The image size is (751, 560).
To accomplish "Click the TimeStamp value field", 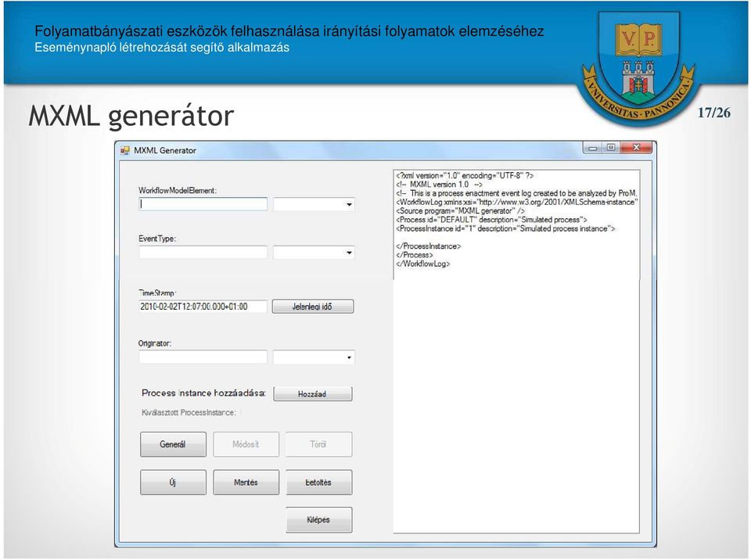I will pos(203,307).
